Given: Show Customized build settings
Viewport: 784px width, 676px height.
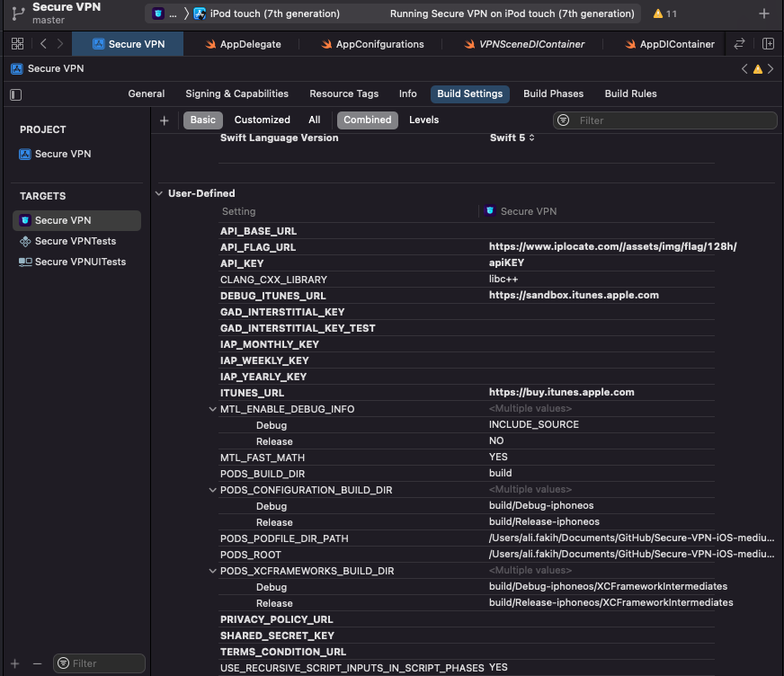Looking at the screenshot, I should click(x=262, y=120).
